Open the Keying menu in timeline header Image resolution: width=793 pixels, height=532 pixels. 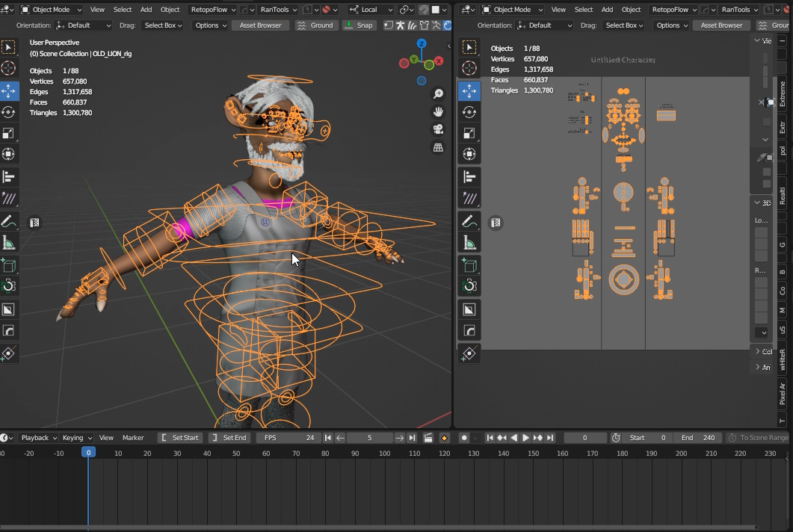[x=76, y=438]
